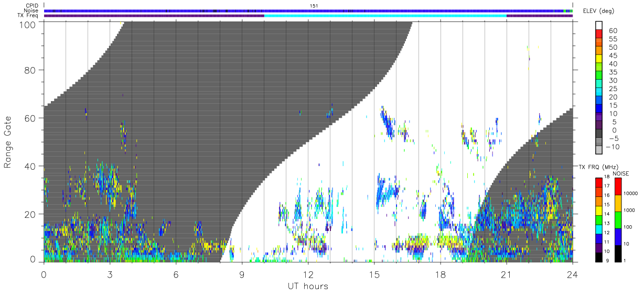The height and width of the screenshot is (297, 644).
Task: Click the cyan 25 elevation colorbar segment
Action: (599, 92)
